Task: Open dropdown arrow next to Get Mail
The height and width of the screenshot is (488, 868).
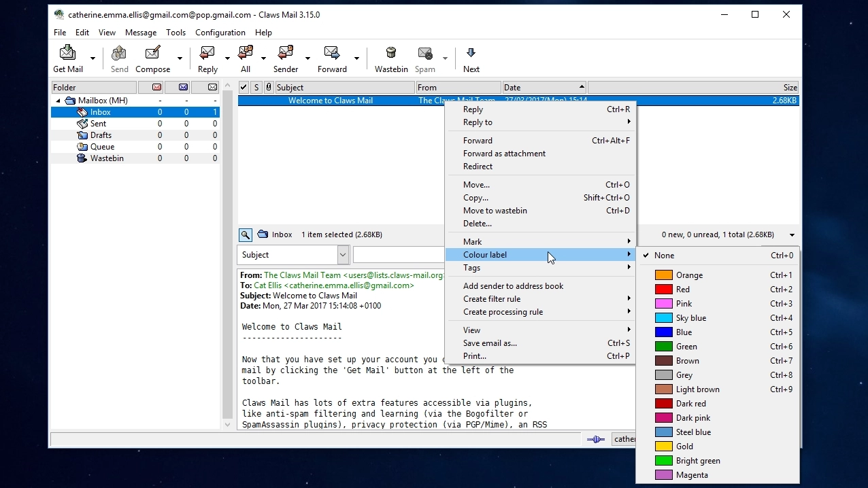Action: 93,58
